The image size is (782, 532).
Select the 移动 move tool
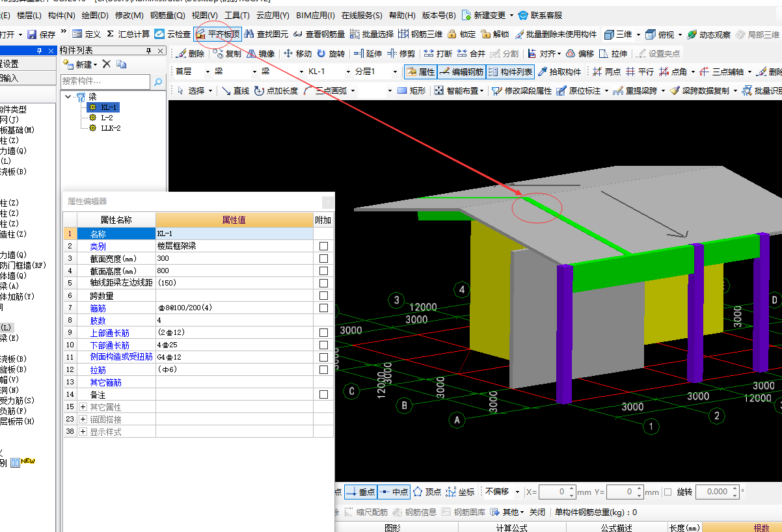[297, 54]
